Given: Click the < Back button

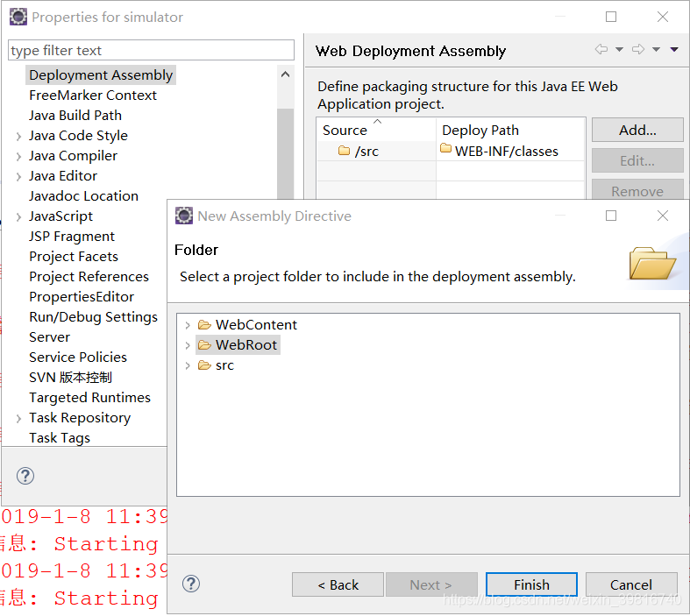Looking at the screenshot, I should [338, 584].
